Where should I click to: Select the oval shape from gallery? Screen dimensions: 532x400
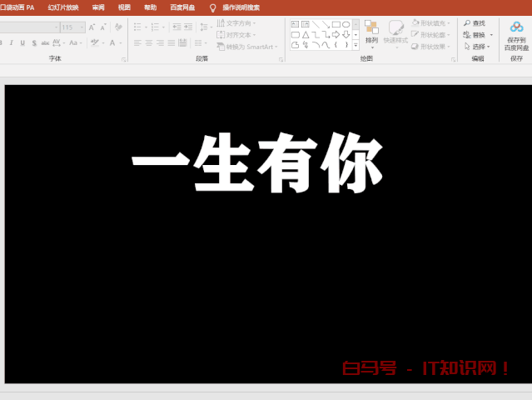click(x=346, y=24)
